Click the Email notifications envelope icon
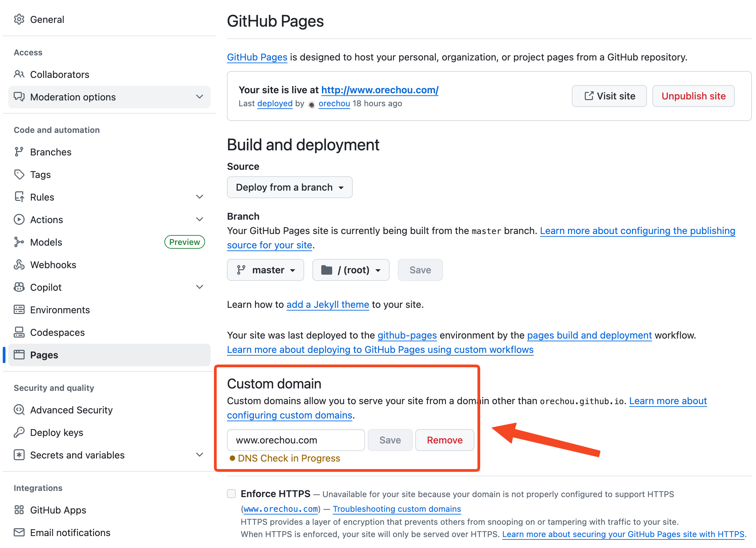Image resolution: width=756 pixels, height=548 pixels. (19, 532)
